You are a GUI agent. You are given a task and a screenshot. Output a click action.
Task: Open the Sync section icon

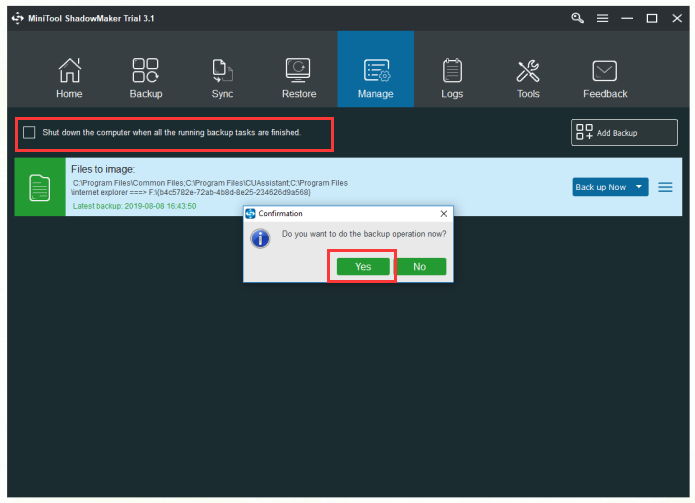click(222, 72)
